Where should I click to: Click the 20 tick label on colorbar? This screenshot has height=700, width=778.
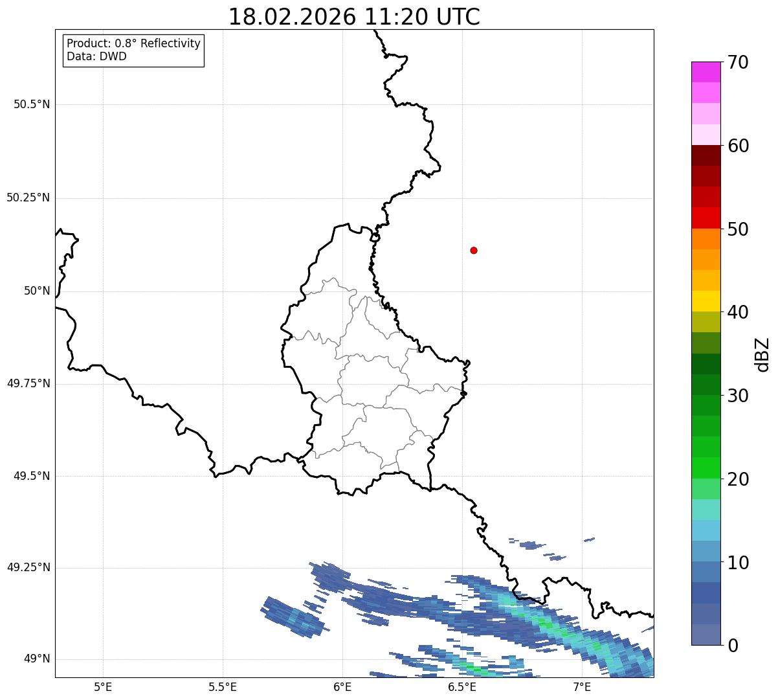point(738,479)
